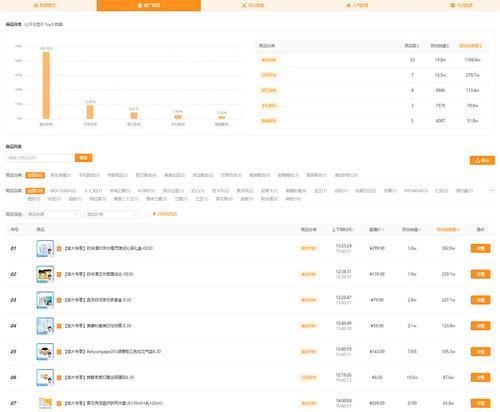Viewport: 500px width, 412px height.
Task: Sort the category table by its orange highlighted header
Action: [470, 46]
